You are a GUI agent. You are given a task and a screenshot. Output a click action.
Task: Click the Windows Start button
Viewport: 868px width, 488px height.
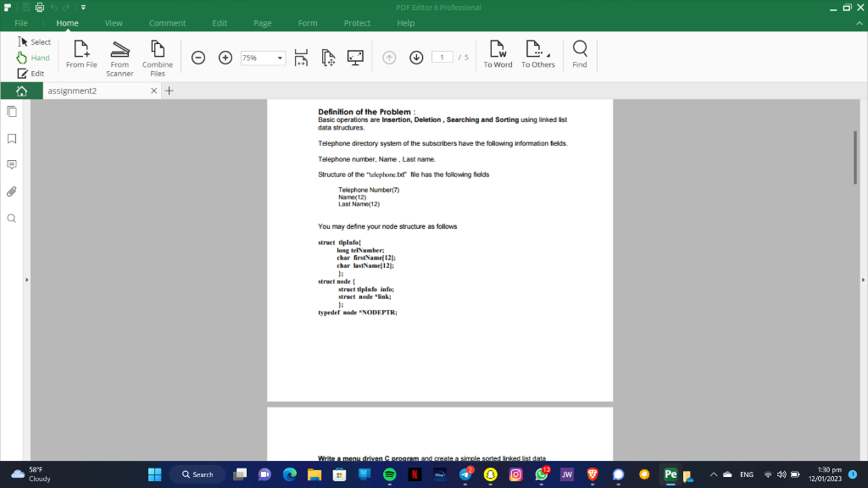154,474
